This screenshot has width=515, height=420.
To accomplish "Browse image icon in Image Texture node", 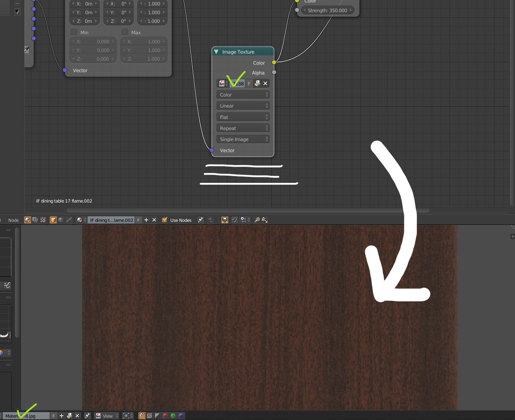I will click(x=222, y=84).
